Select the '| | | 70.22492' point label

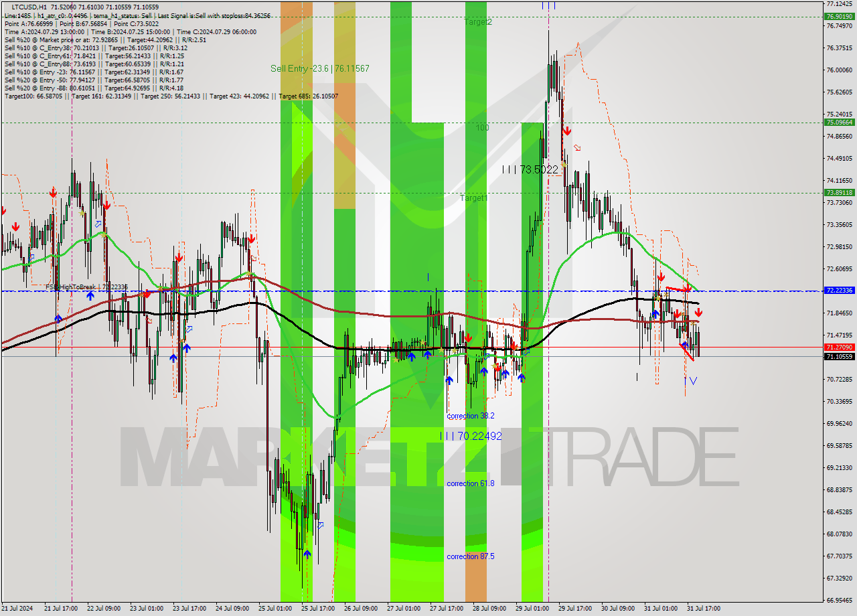[x=471, y=436]
